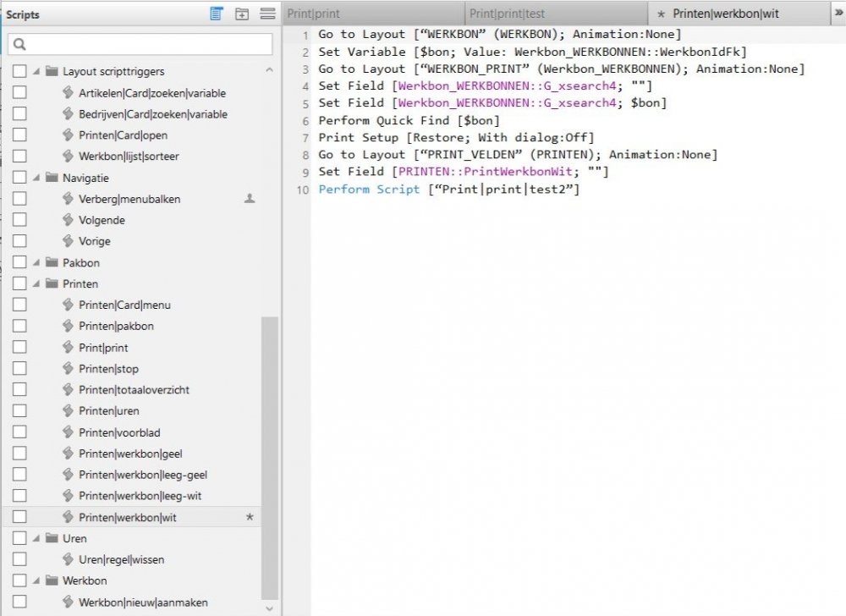Open the Scripts panel hamburger menu
846x616 pixels.
point(267,14)
